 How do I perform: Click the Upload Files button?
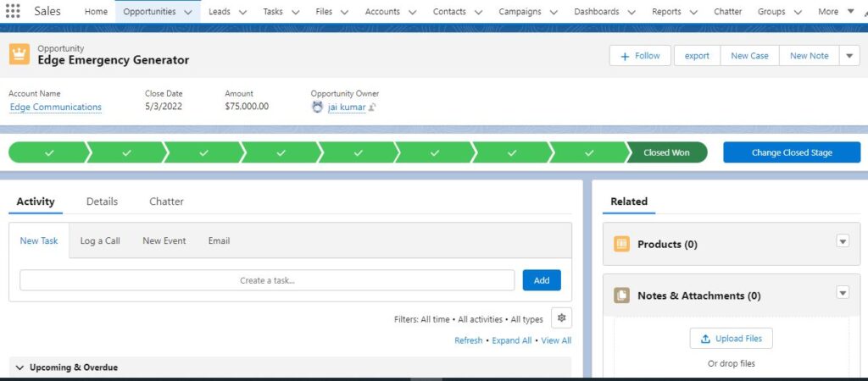[x=732, y=339]
